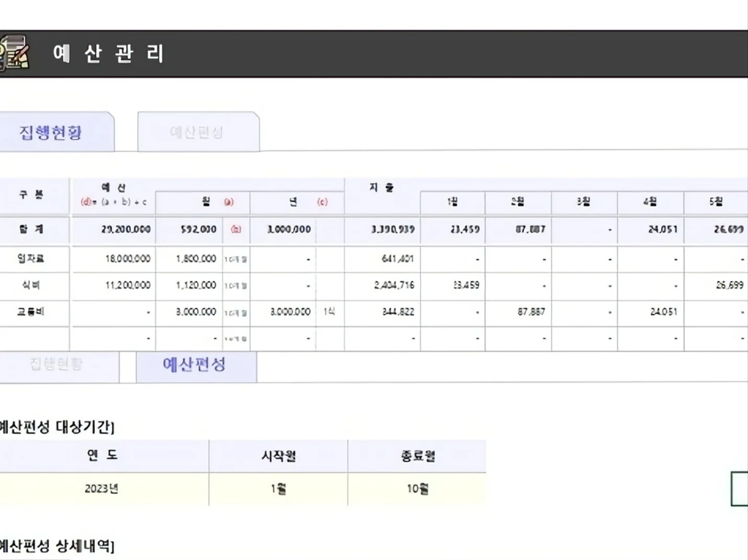Click the 지출 header cell
Viewport: 748px width, 560px height.
(382, 196)
